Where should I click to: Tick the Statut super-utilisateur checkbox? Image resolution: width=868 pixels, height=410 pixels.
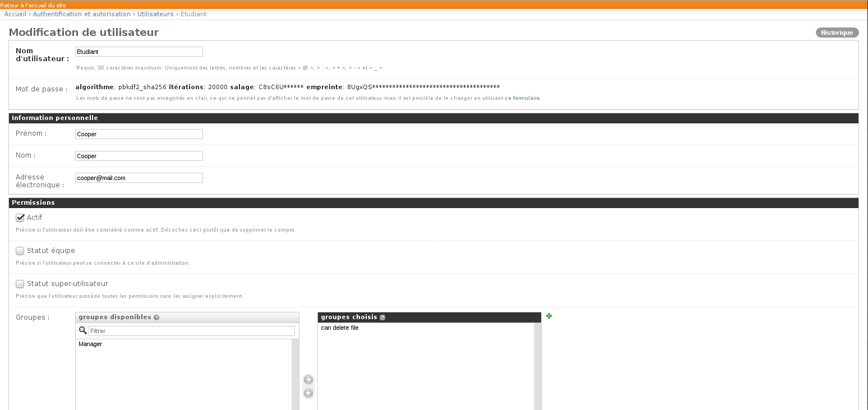point(20,284)
